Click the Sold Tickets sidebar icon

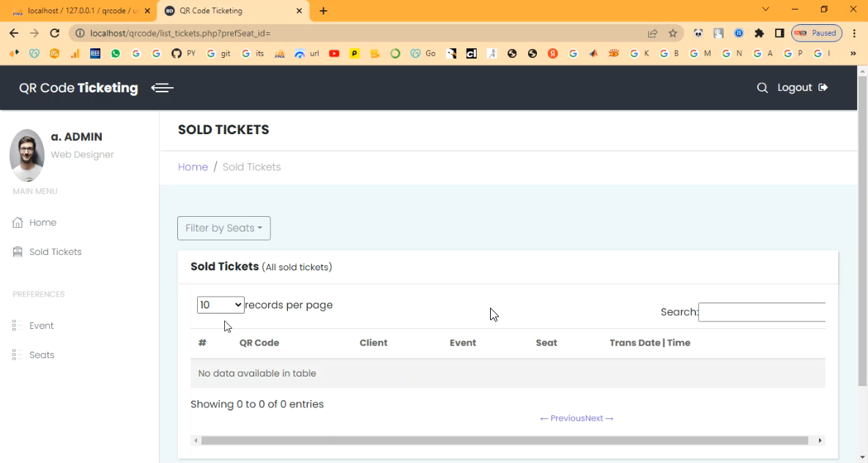coord(18,252)
